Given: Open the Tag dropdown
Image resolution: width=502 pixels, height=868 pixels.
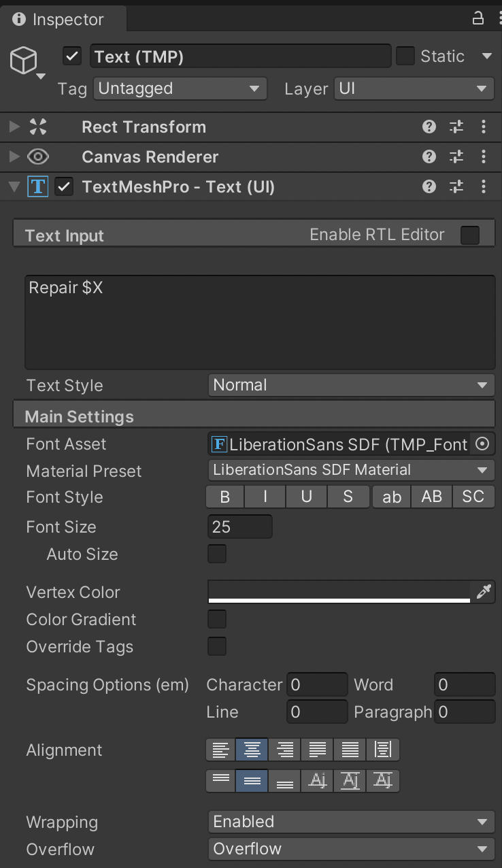Looking at the screenshot, I should pyautogui.click(x=180, y=88).
